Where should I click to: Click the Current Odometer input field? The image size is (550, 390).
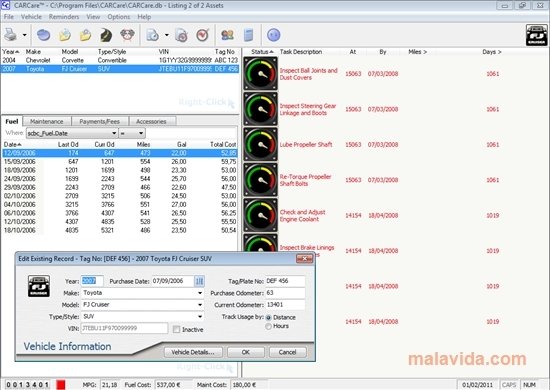(x=285, y=305)
